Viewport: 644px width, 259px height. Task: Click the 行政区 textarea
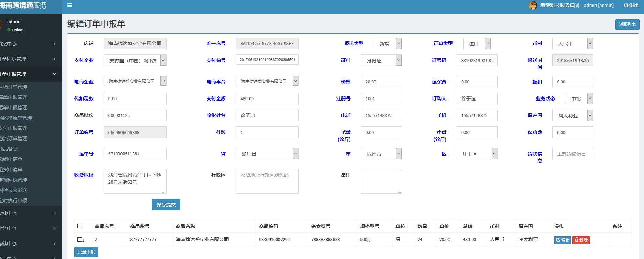pos(267,181)
